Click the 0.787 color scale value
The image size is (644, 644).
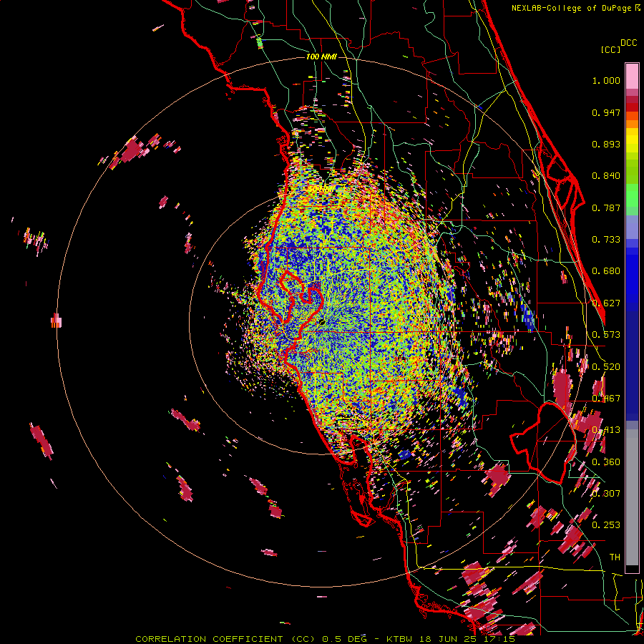[x=606, y=208]
